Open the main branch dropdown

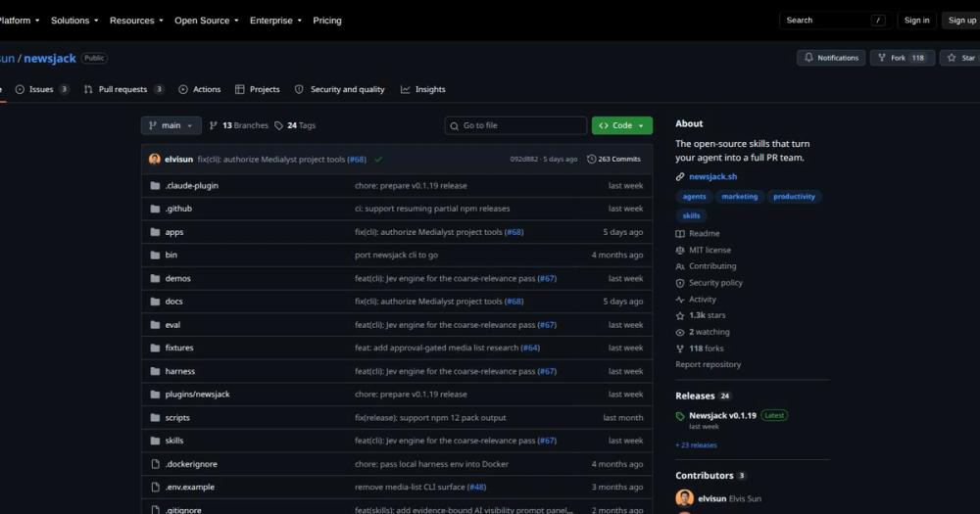pos(171,125)
